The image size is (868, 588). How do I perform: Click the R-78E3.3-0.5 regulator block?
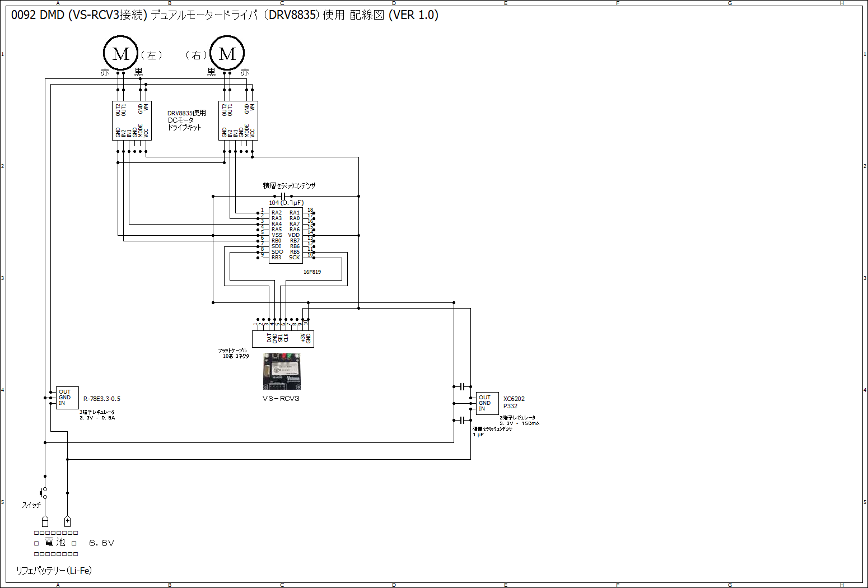tap(67, 398)
